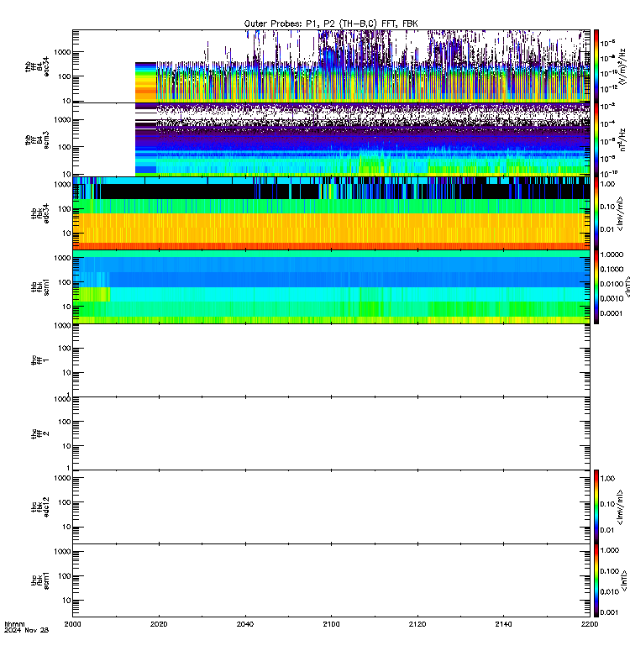Click the '2120' time axis label
The image size is (630, 672).
pos(417,624)
